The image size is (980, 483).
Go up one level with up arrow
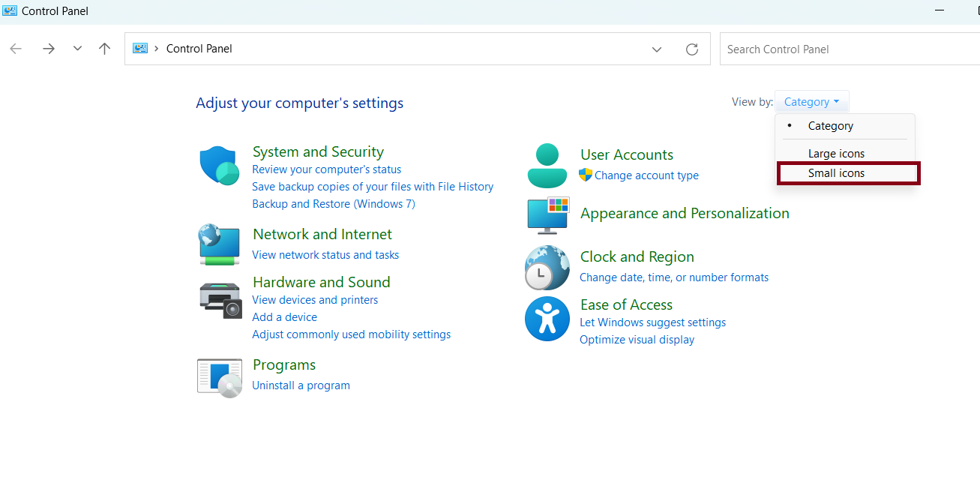(x=105, y=49)
